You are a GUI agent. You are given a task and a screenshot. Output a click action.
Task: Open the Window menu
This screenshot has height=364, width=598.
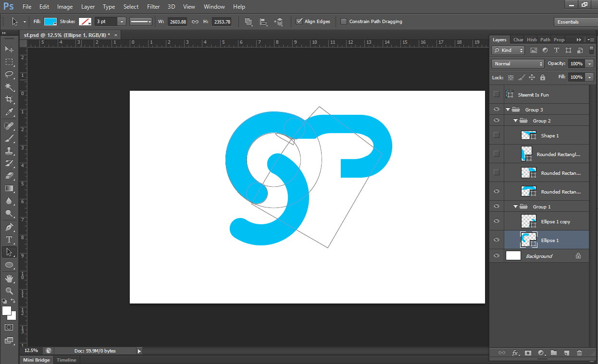click(214, 7)
